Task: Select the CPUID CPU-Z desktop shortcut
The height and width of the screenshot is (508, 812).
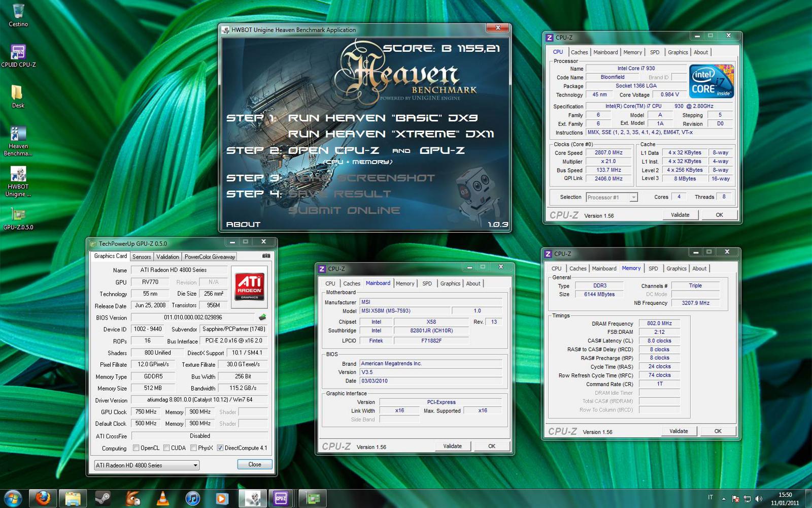Action: pos(18,56)
